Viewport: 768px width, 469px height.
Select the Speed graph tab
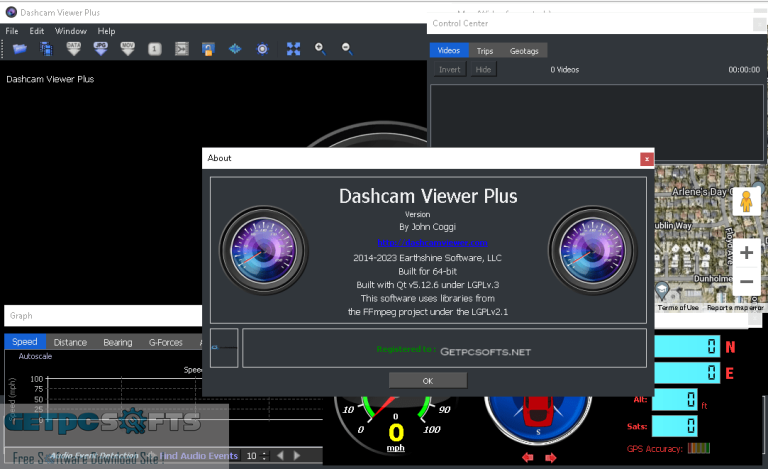click(24, 342)
